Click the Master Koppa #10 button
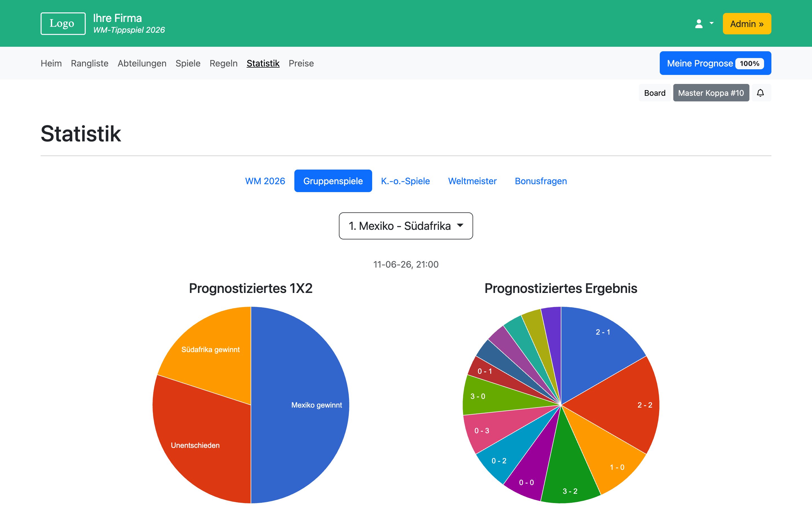This screenshot has width=812, height=507. point(711,93)
